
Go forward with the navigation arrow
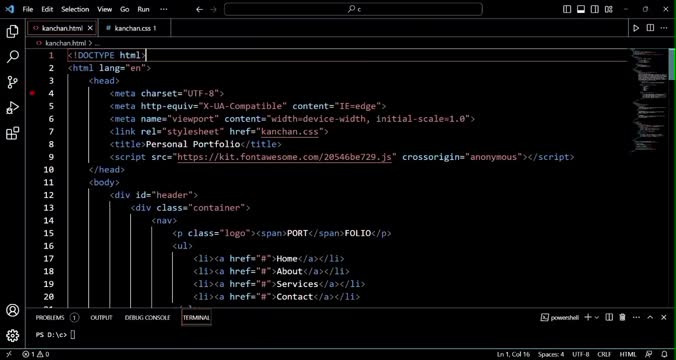click(213, 9)
